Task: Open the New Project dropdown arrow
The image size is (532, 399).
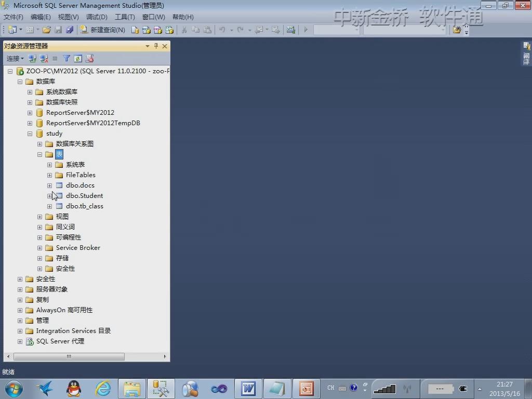Action: (x=21, y=30)
